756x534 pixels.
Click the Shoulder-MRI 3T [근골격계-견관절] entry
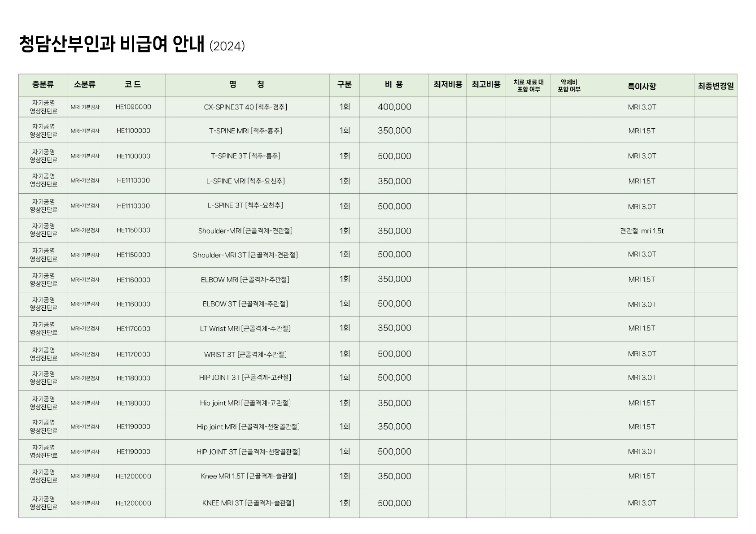click(x=245, y=255)
